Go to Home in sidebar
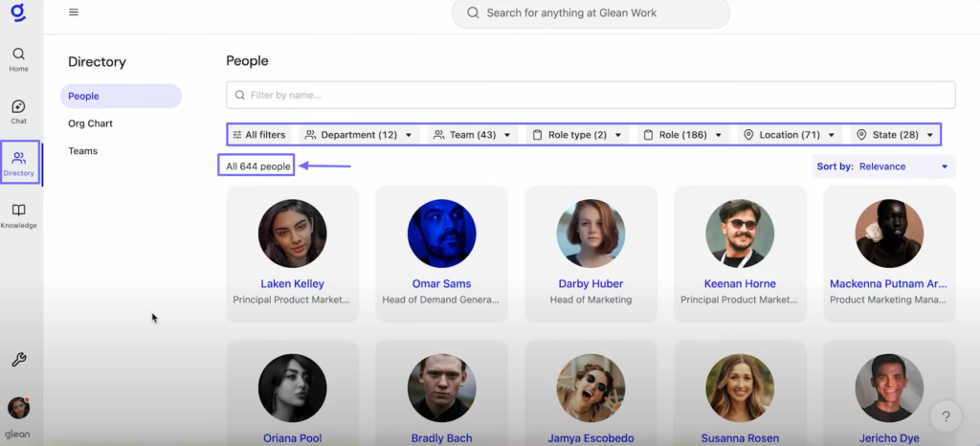 tap(19, 60)
